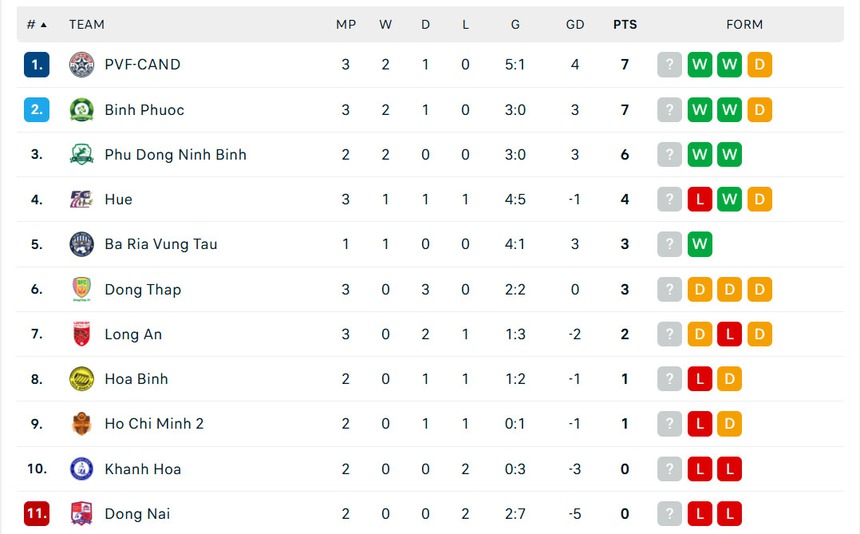The image size is (860, 534).
Task: Click the PVF-CAND team logo
Action: pos(81,65)
